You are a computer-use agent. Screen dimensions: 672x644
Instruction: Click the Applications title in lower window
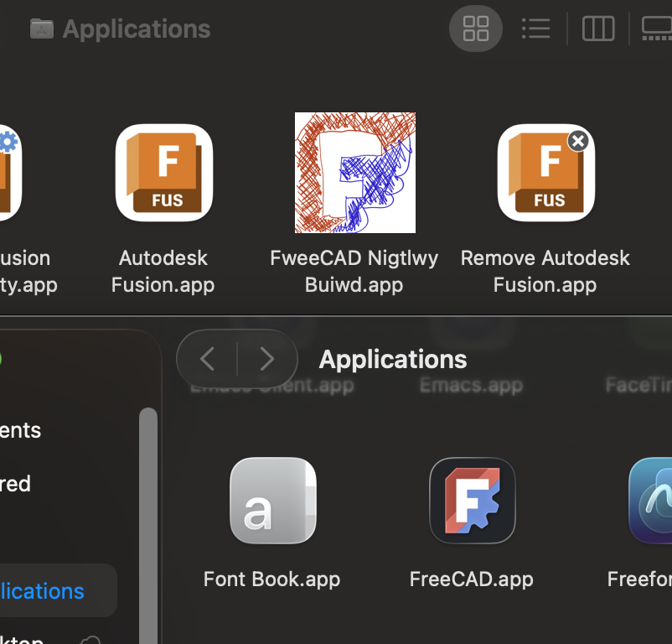tap(393, 359)
